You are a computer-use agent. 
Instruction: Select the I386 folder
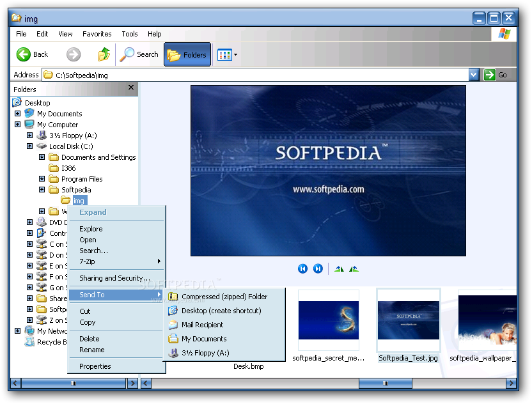[68, 168]
